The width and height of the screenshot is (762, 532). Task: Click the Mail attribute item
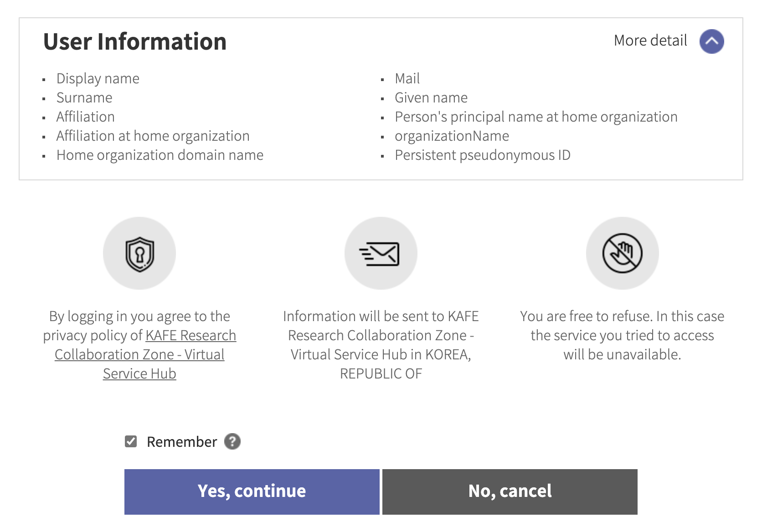point(407,78)
